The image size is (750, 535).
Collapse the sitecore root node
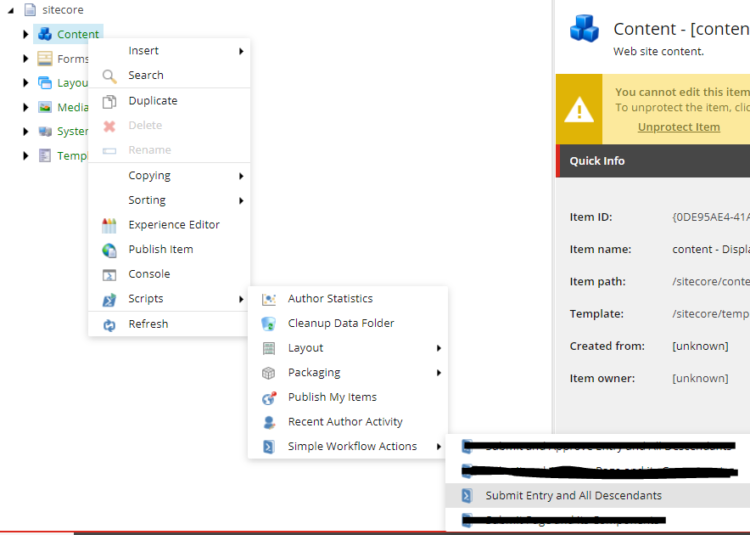10,9
